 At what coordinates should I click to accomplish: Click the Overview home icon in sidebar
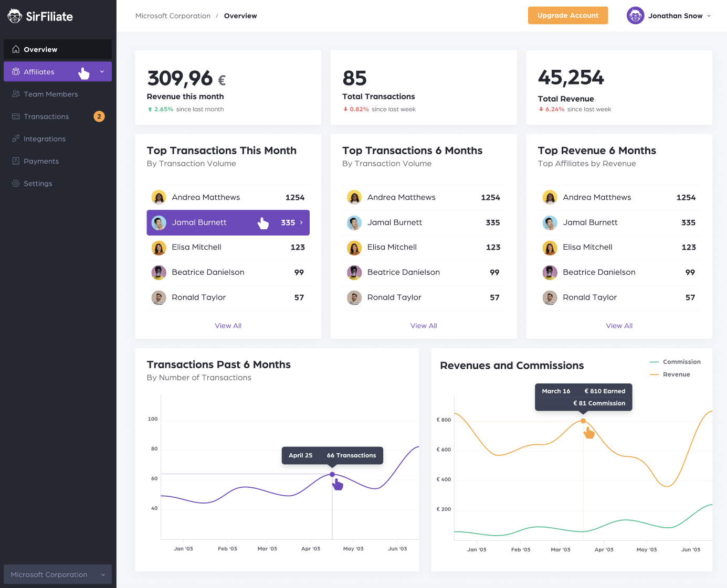pyautogui.click(x=16, y=49)
